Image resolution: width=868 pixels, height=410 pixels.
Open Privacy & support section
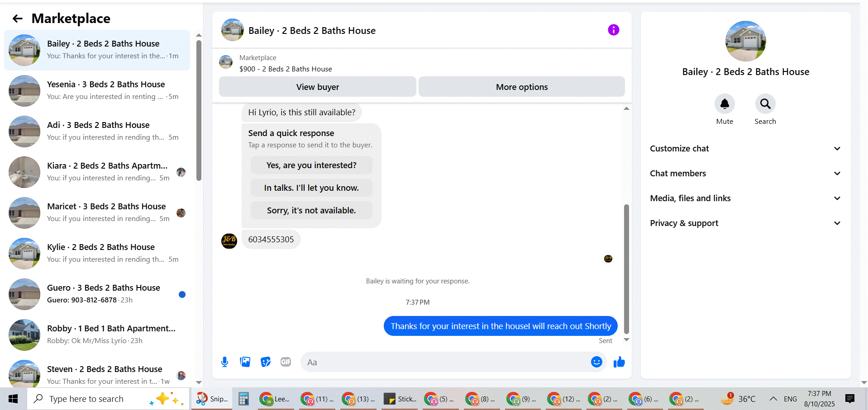[x=745, y=223]
